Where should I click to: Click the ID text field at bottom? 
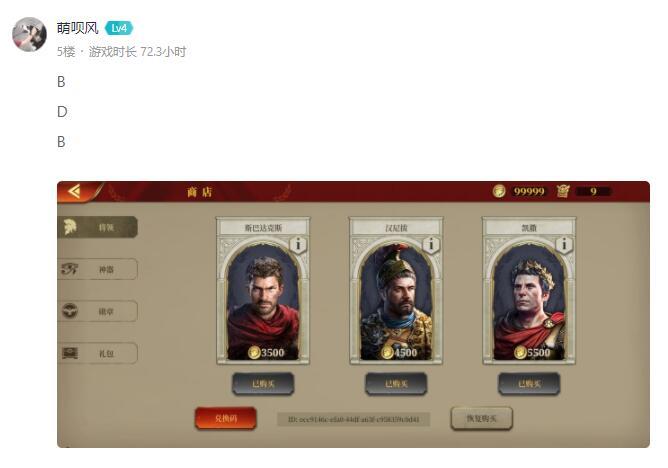pyautogui.click(x=354, y=419)
